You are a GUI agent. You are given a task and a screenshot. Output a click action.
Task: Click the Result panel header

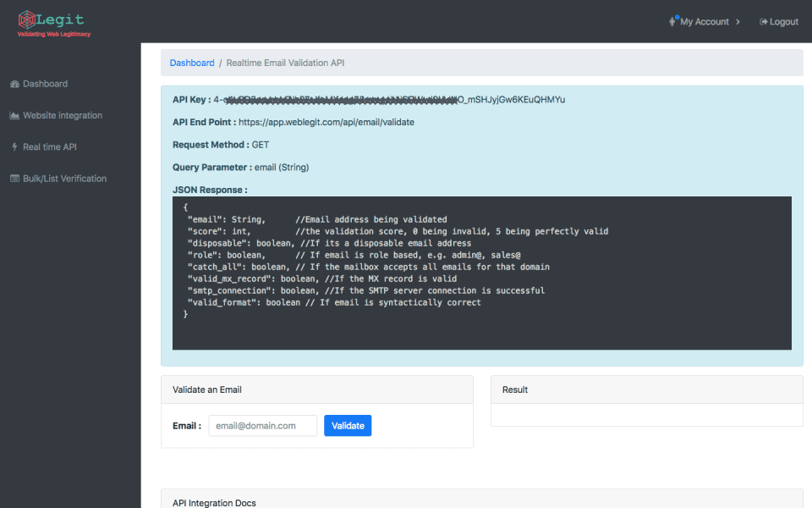(x=647, y=389)
